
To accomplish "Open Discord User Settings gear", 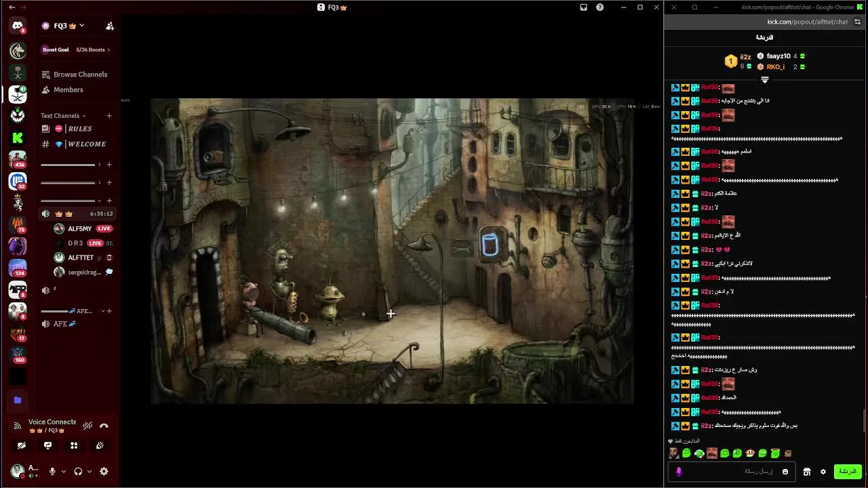I will [x=104, y=471].
